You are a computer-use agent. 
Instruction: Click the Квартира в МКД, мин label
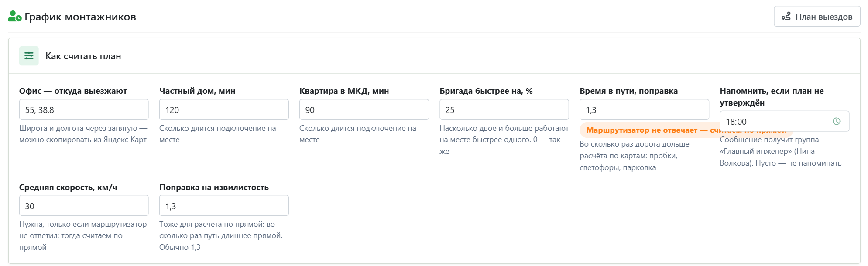344,91
